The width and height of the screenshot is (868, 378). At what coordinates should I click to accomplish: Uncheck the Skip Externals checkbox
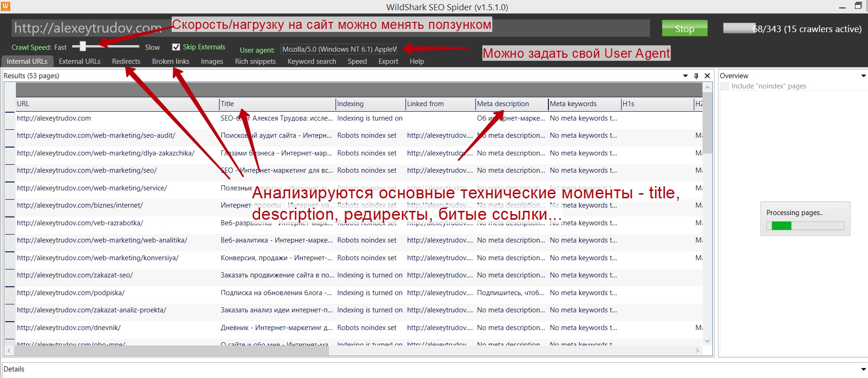tap(176, 47)
